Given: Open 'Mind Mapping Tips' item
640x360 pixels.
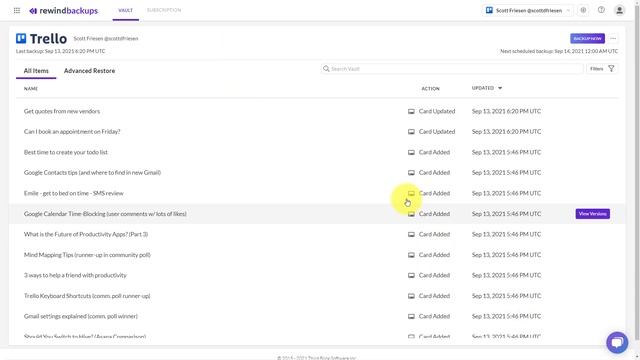Looking at the screenshot, I should [87, 255].
